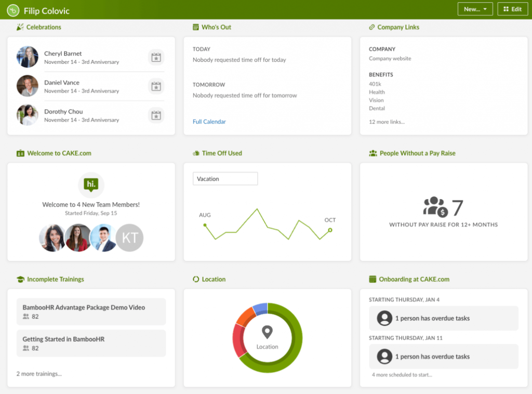Click the BambooHR logo icon
The width and height of the screenshot is (532, 394).
12,10
